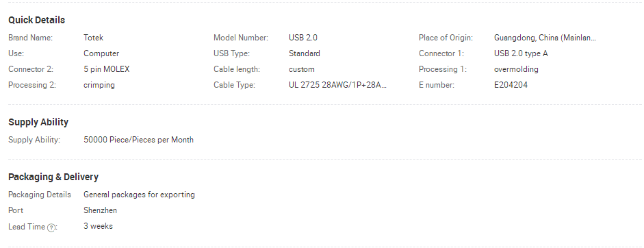Viewport: 644px width, 248px height.
Task: Click the Totek brand name value
Action: 93,38
